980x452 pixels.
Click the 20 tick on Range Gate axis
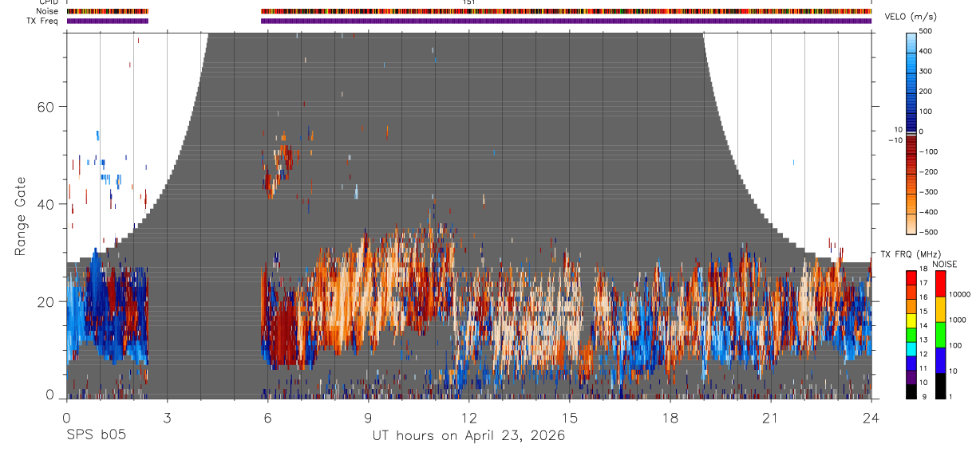pos(47,301)
